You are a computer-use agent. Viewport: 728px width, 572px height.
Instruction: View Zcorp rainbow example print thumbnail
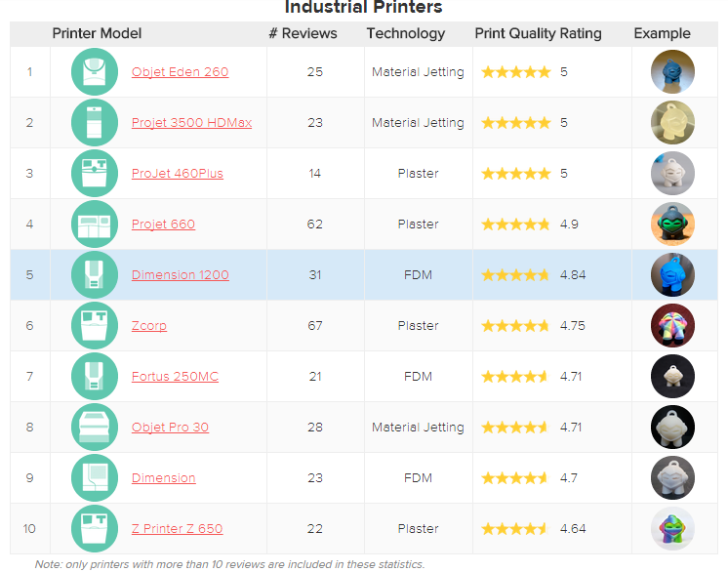click(x=672, y=325)
